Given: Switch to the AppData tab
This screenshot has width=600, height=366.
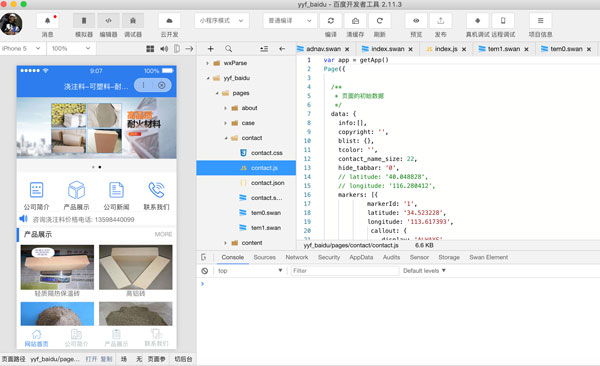Looking at the screenshot, I should pyautogui.click(x=361, y=257).
